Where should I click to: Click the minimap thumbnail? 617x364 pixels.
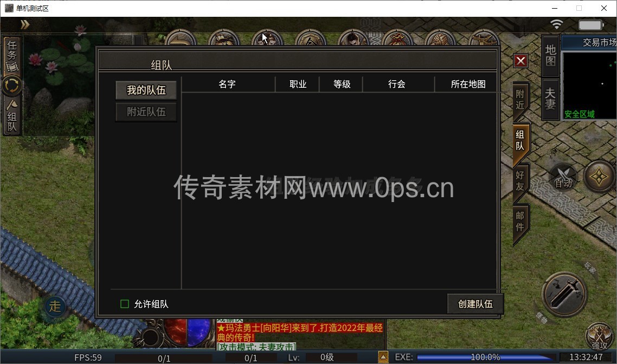click(x=589, y=84)
